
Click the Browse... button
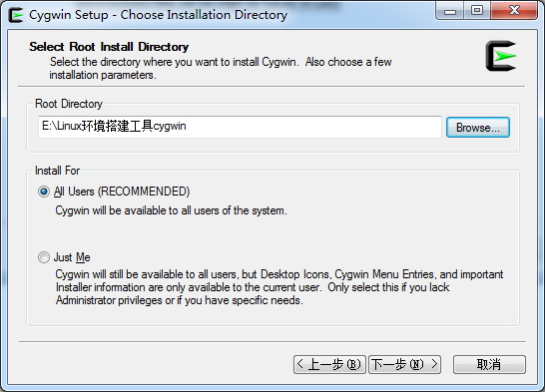(478, 128)
